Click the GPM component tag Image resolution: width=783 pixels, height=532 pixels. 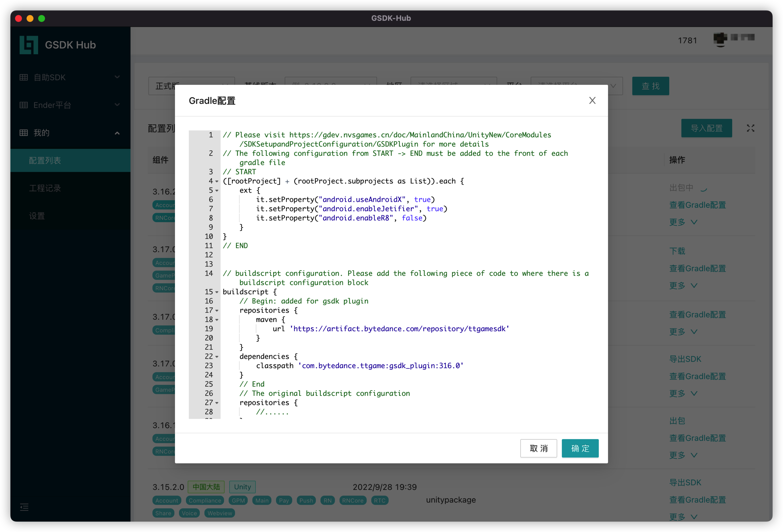tap(238, 500)
